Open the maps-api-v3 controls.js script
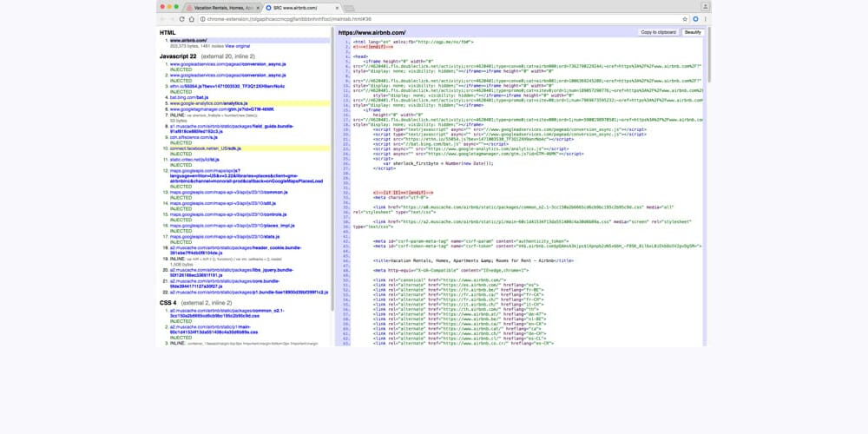 coord(228,214)
